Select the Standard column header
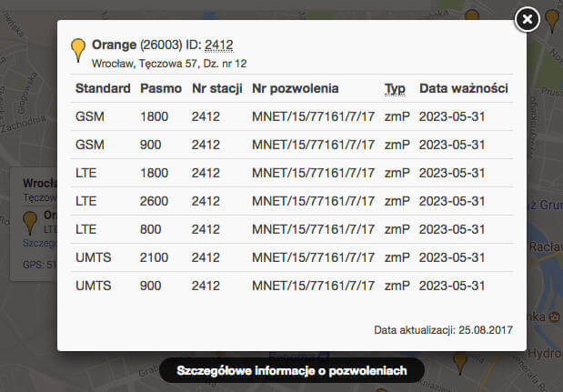 (x=103, y=88)
